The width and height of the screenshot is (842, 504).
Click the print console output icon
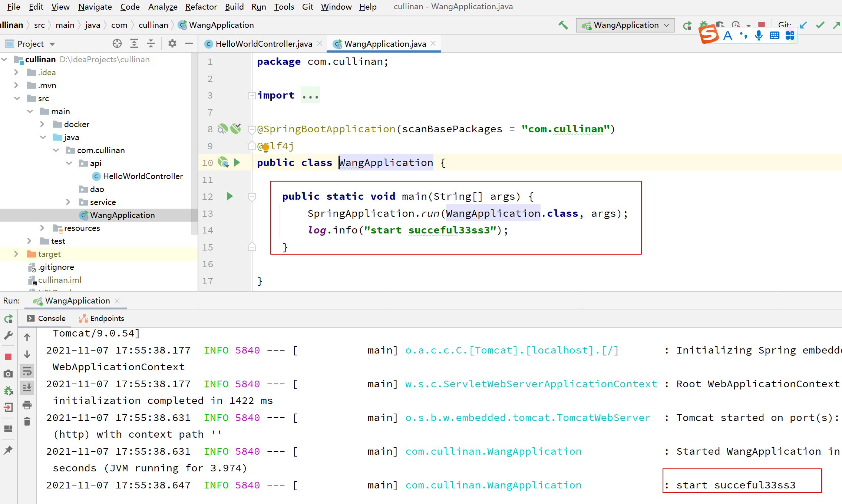point(27,405)
